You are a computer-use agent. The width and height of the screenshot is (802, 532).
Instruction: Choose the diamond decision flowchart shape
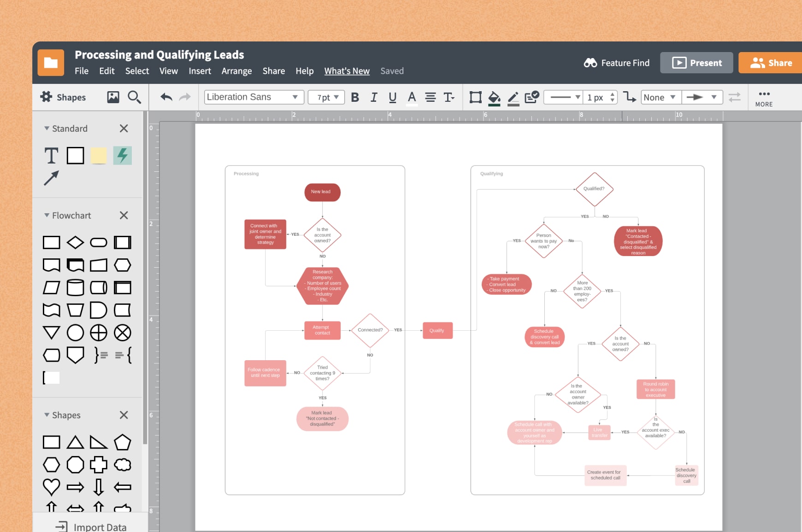[75, 242]
